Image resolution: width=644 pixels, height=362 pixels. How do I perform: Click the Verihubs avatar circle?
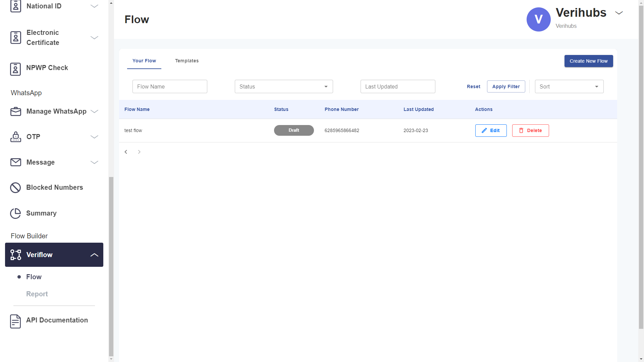[x=538, y=19]
